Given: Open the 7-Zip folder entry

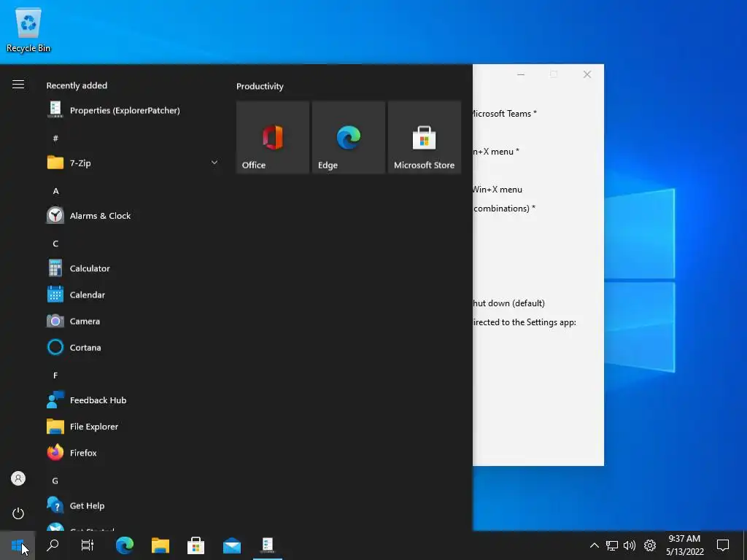Looking at the screenshot, I should pyautogui.click(x=133, y=163).
